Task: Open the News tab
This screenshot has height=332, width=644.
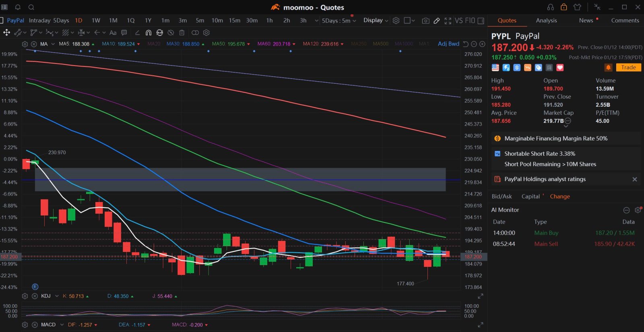Action: [x=586, y=21]
